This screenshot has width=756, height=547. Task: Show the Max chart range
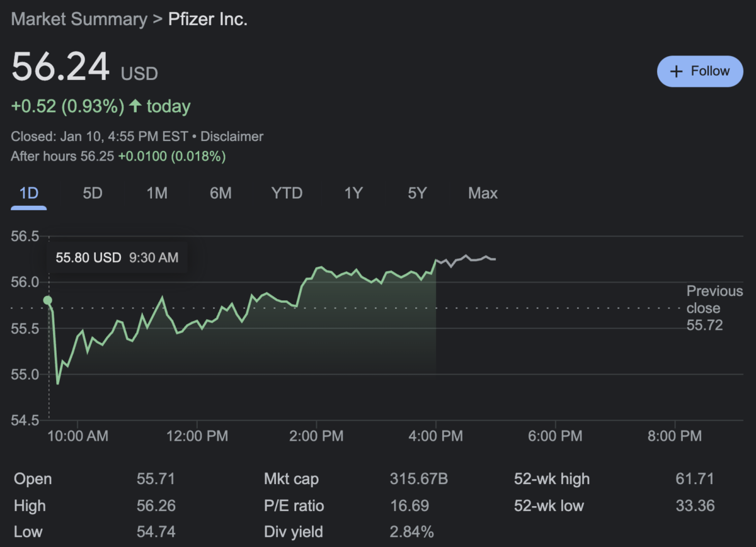click(x=483, y=193)
